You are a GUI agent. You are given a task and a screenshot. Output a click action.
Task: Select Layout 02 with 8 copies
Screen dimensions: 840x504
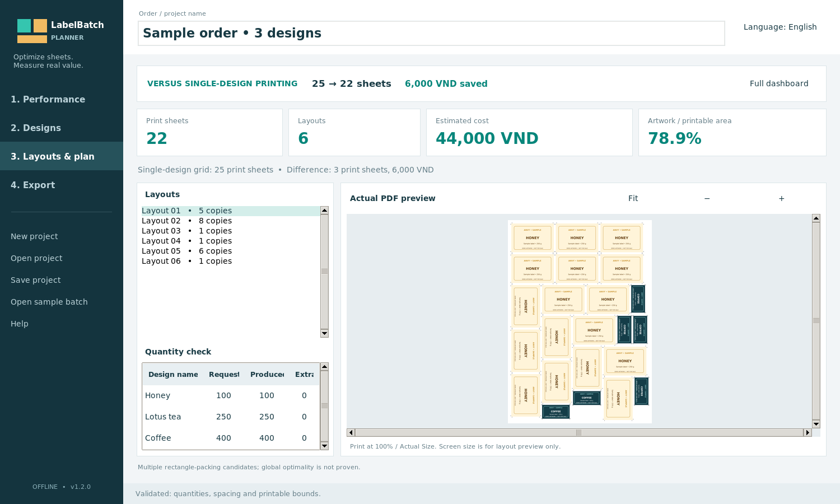tap(231, 221)
